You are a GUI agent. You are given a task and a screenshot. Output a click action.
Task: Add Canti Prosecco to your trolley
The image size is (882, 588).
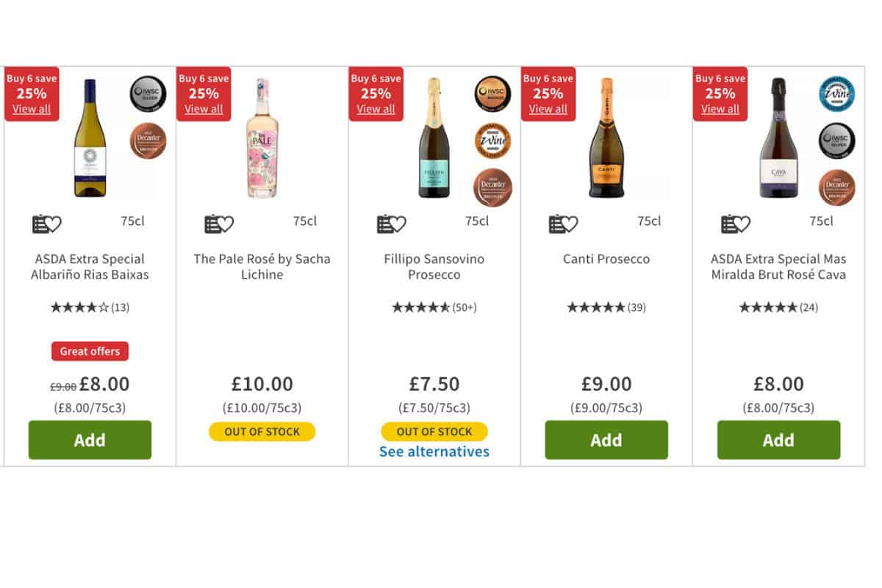coord(606,440)
